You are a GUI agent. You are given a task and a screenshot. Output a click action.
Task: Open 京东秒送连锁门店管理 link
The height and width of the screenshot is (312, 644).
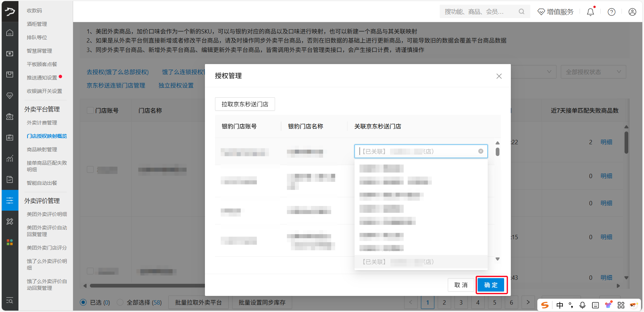tap(116, 85)
